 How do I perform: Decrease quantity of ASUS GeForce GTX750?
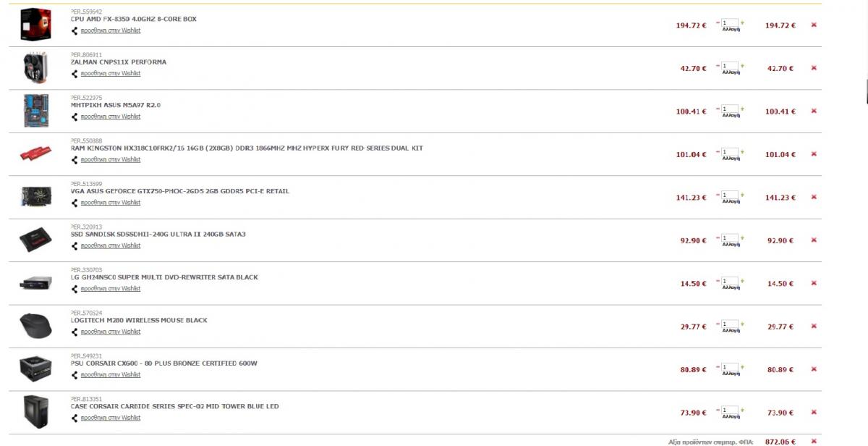pyautogui.click(x=718, y=195)
